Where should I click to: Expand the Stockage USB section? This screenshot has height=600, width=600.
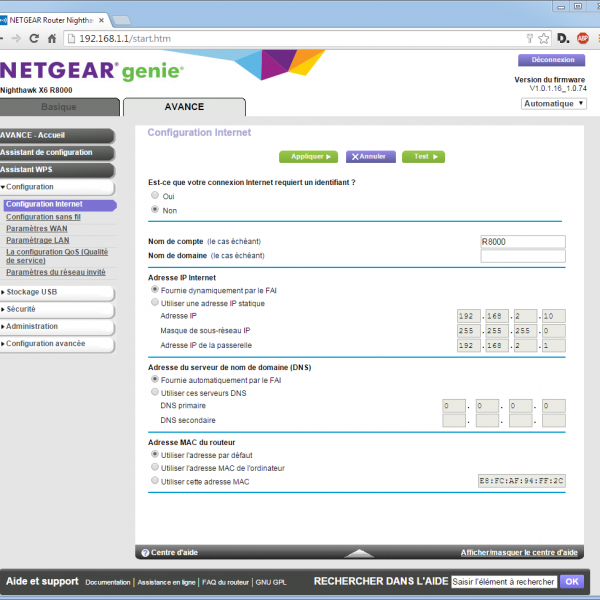point(56,292)
